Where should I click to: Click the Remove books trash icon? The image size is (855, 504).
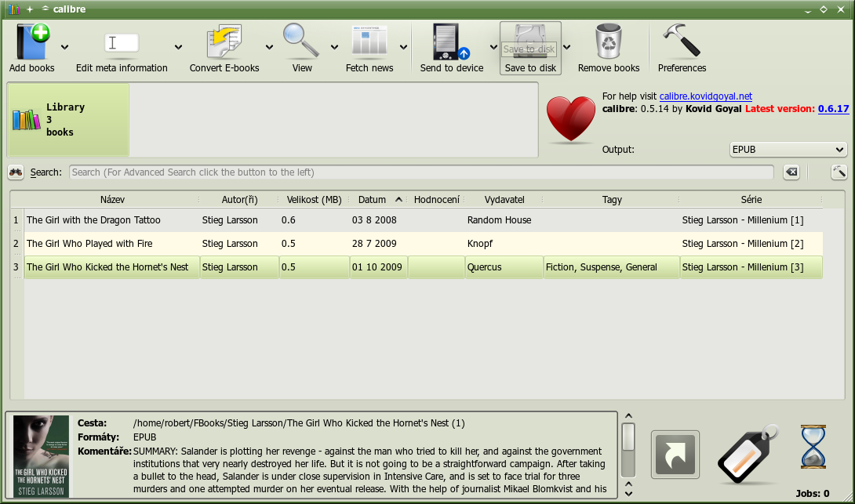pyautogui.click(x=609, y=42)
